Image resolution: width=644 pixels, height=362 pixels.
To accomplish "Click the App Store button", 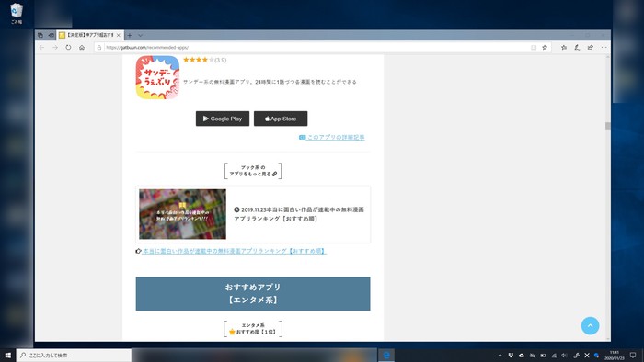I will coord(281,119).
